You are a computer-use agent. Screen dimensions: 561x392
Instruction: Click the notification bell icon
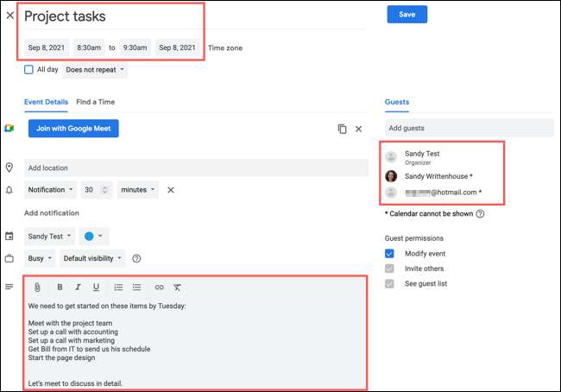click(x=9, y=190)
